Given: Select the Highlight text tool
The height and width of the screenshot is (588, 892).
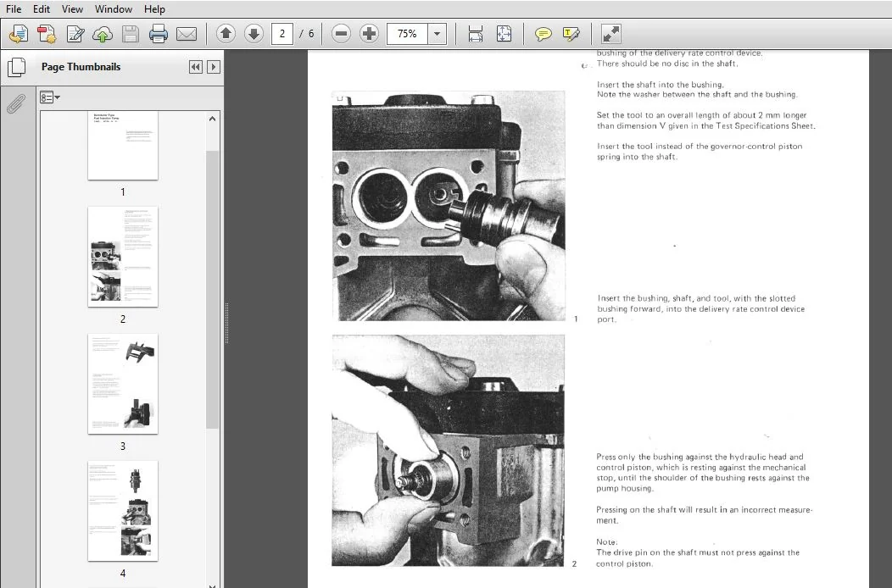Looking at the screenshot, I should (x=571, y=34).
